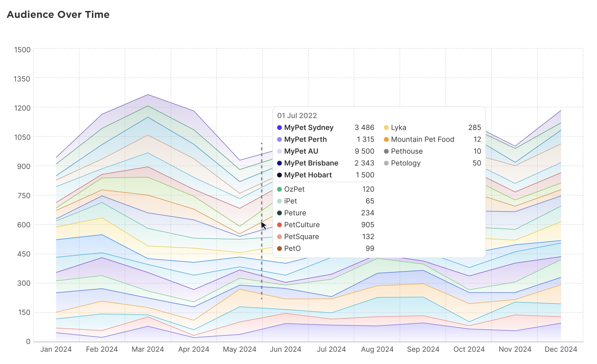Click the PetO brown legend dot
Image resolution: width=597 pixels, height=364 pixels.
click(x=279, y=249)
